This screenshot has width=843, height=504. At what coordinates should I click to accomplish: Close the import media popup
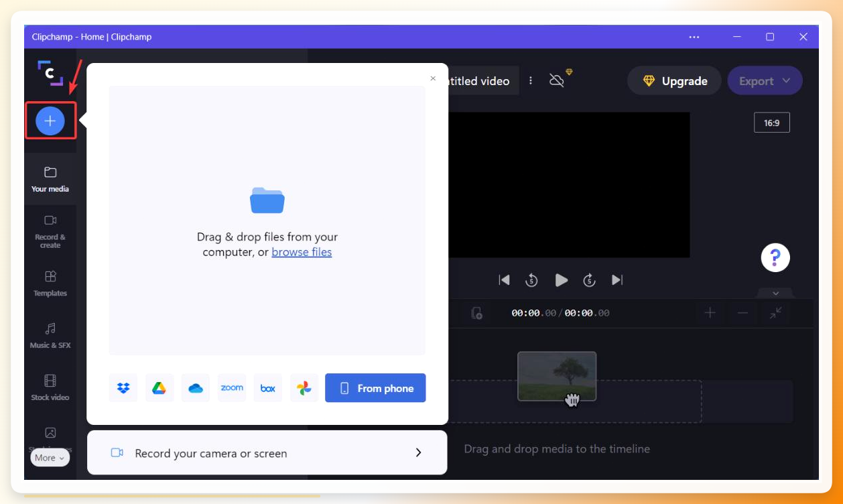tap(433, 78)
